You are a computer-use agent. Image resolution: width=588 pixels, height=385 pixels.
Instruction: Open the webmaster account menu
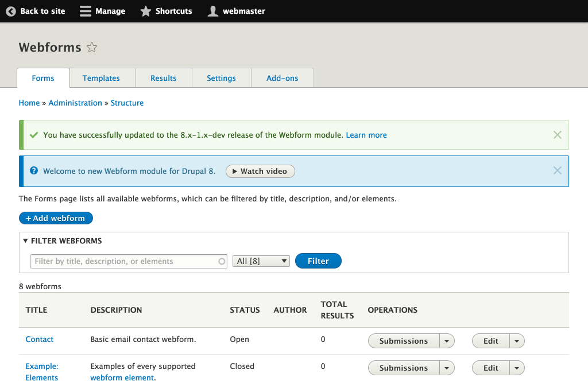[237, 11]
